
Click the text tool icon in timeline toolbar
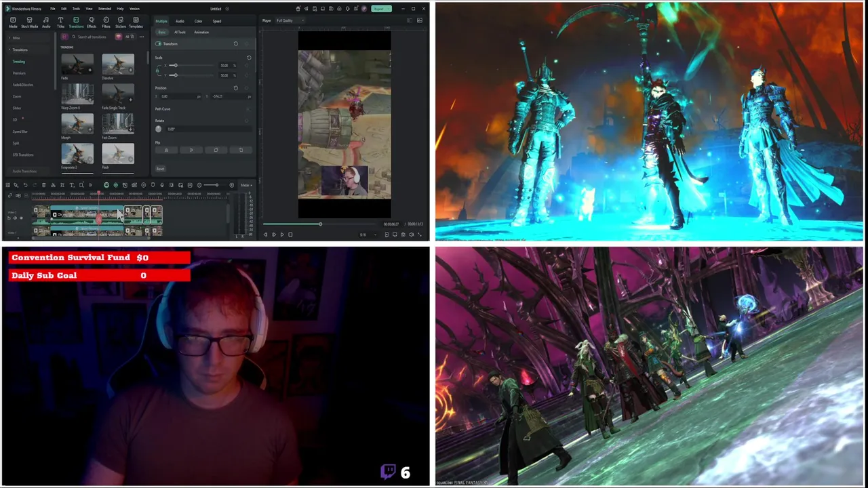(x=72, y=185)
